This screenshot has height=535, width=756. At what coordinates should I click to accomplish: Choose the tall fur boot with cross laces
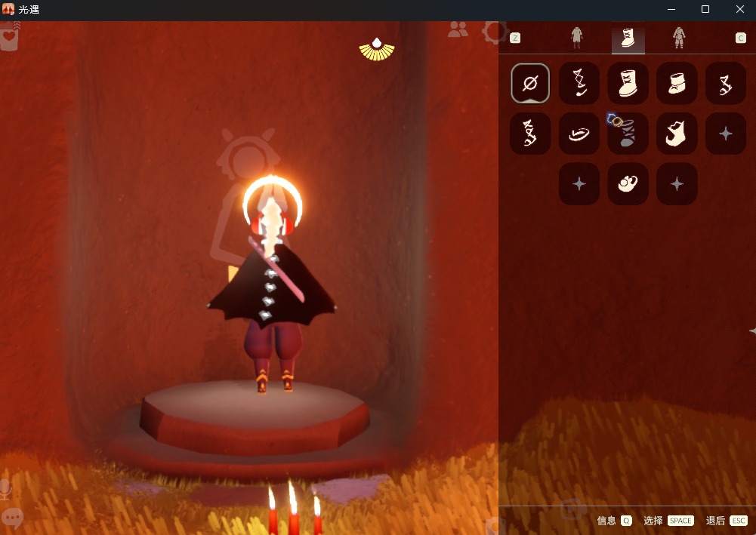[x=628, y=83]
